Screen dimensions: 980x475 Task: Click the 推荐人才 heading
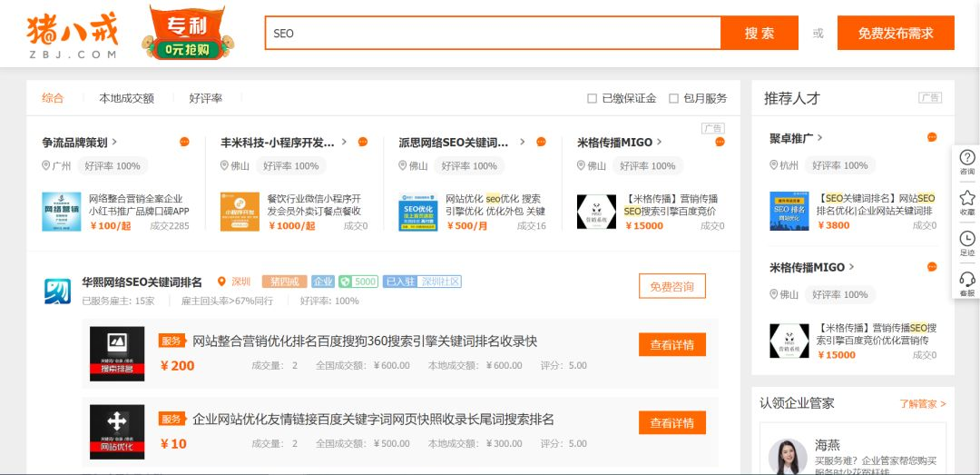(x=792, y=98)
